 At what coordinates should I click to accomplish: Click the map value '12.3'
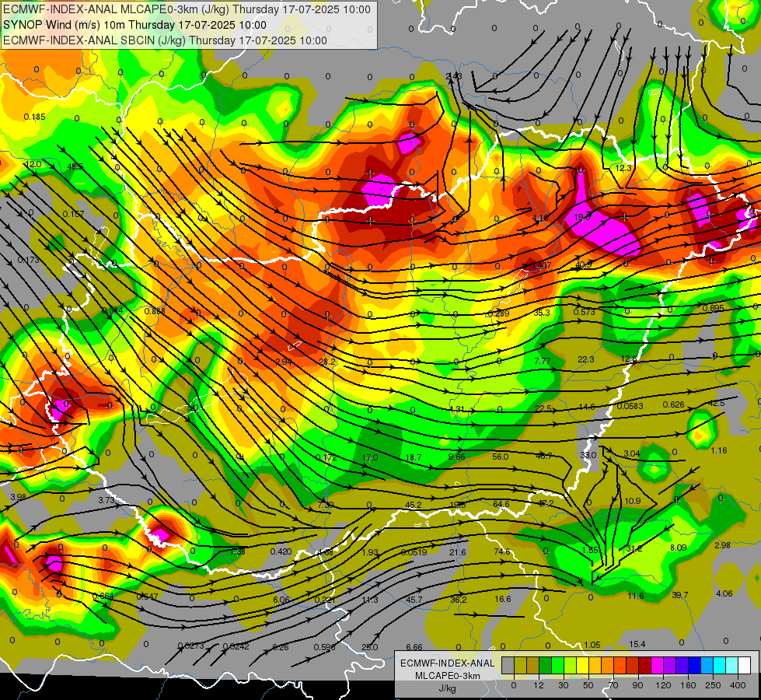tap(623, 168)
